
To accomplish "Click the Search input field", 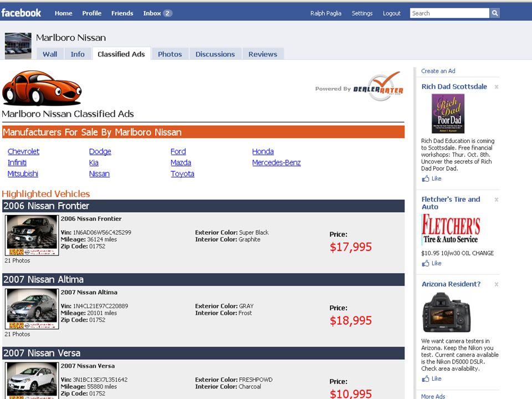I will pos(449,13).
